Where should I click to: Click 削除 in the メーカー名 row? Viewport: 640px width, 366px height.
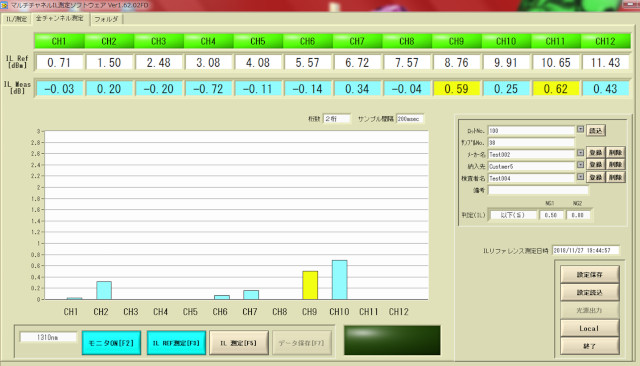(615, 153)
